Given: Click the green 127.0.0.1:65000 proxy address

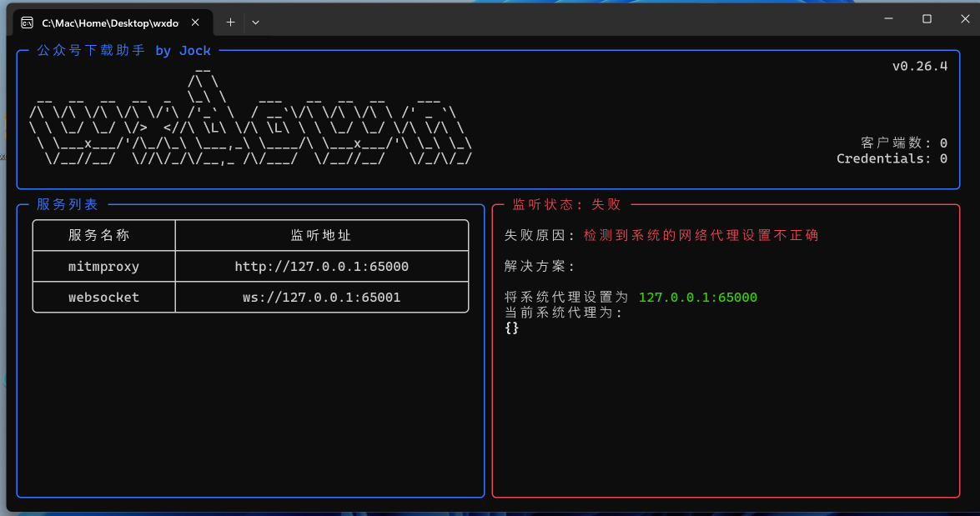Looking at the screenshot, I should pyautogui.click(x=697, y=298).
